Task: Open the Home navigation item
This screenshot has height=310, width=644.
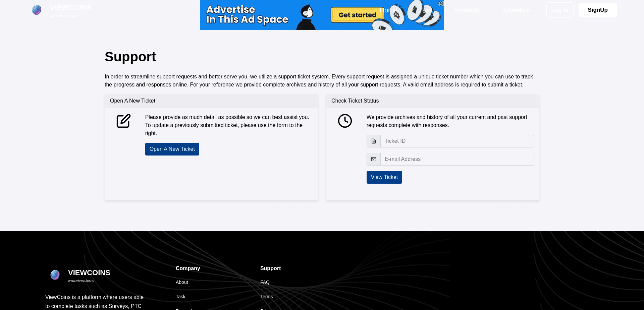Action: [x=388, y=10]
